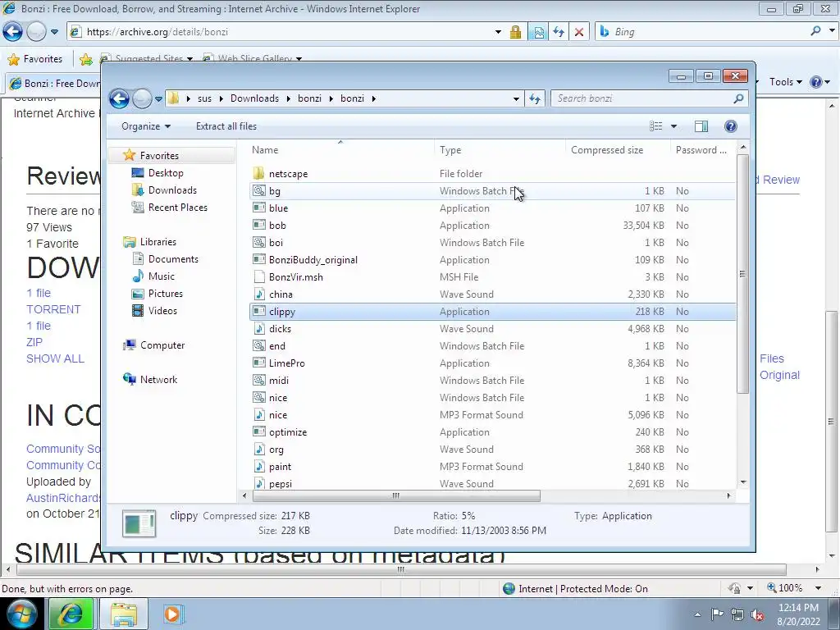Open address bar history dropdown in Explorer
Screen dimensions: 840x630
(516, 98)
